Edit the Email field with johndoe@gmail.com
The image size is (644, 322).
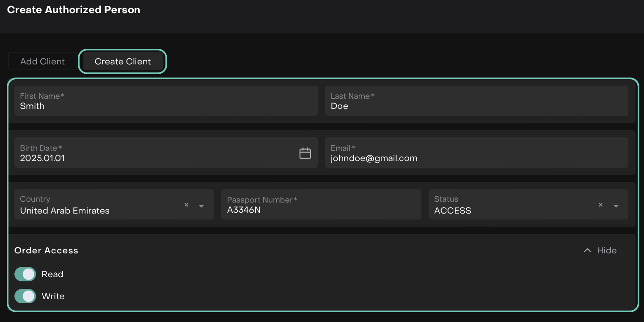(x=476, y=158)
